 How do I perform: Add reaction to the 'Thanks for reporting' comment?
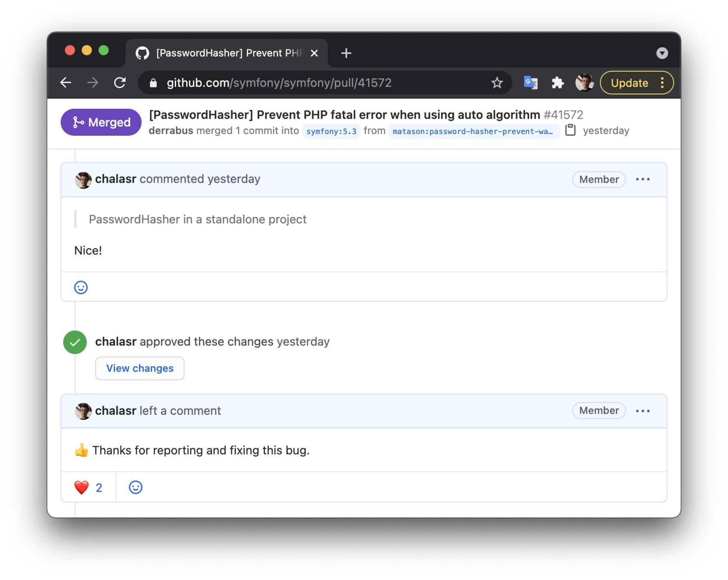(x=135, y=487)
